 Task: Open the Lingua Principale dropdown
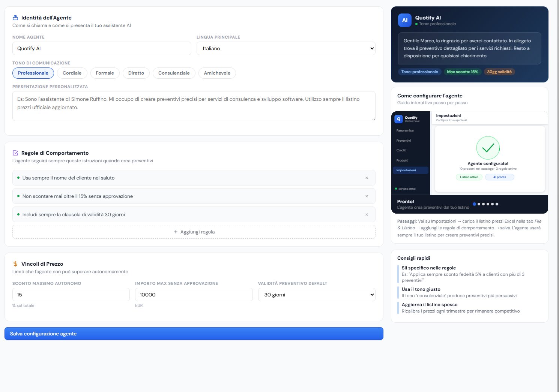[286, 48]
